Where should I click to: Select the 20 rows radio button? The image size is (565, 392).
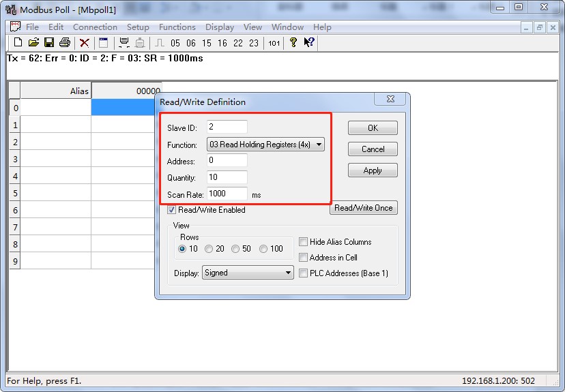point(209,249)
